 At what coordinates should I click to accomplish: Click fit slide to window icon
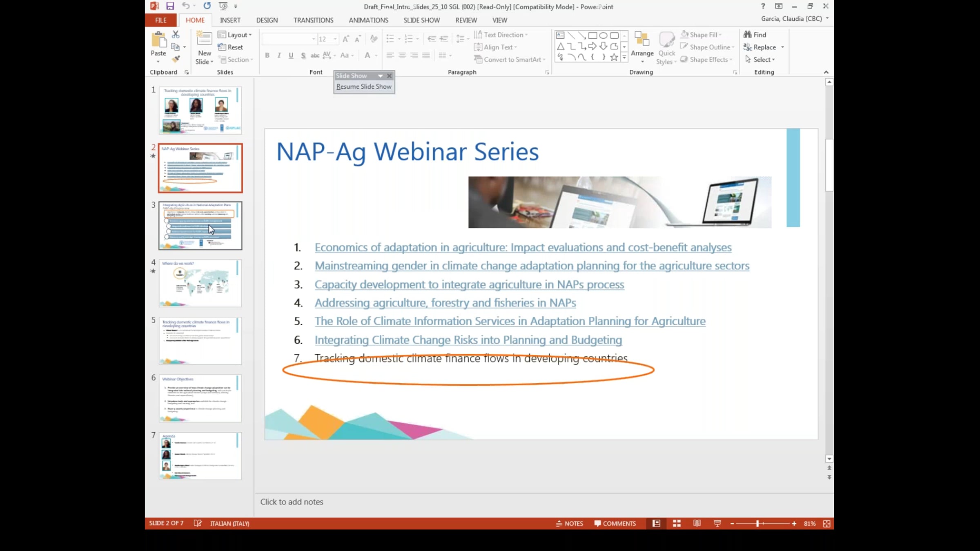pyautogui.click(x=826, y=524)
